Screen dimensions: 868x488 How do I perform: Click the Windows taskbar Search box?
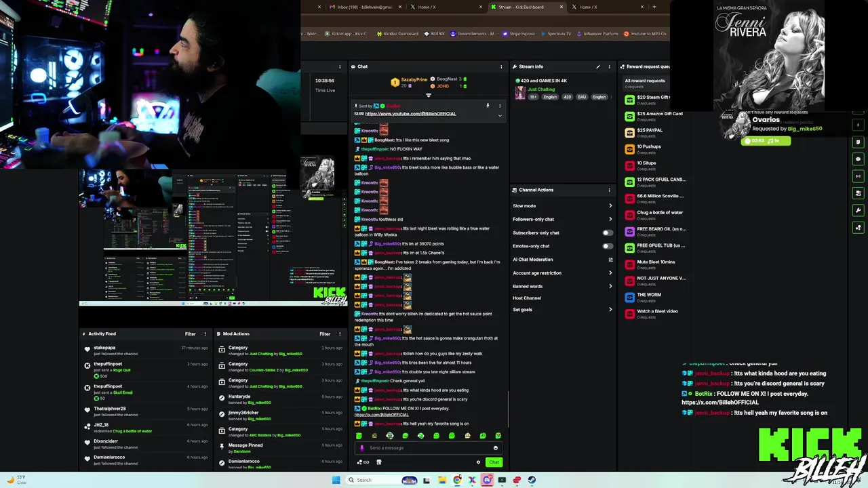(x=381, y=480)
